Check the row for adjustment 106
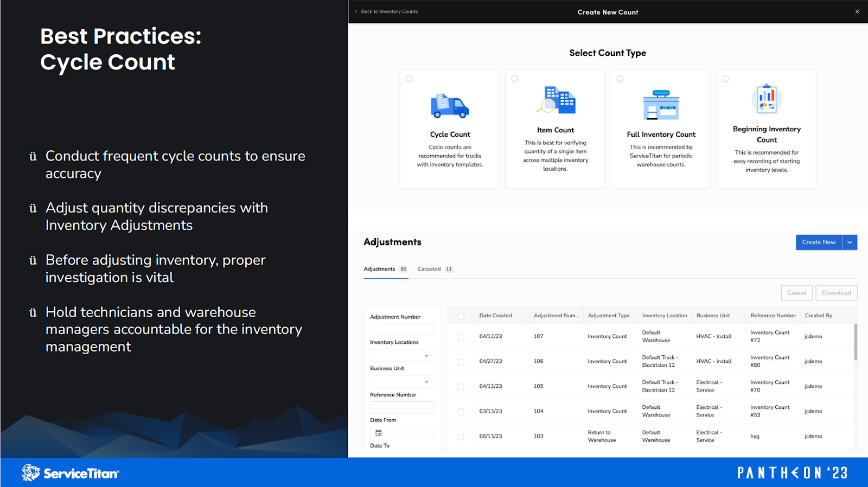 [461, 362]
